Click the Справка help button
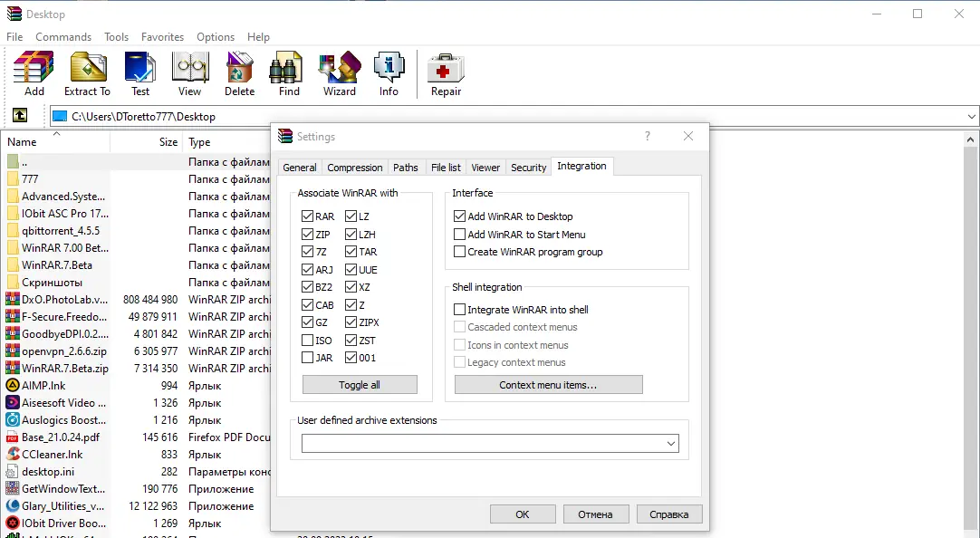This screenshot has width=980, height=538. pos(668,514)
